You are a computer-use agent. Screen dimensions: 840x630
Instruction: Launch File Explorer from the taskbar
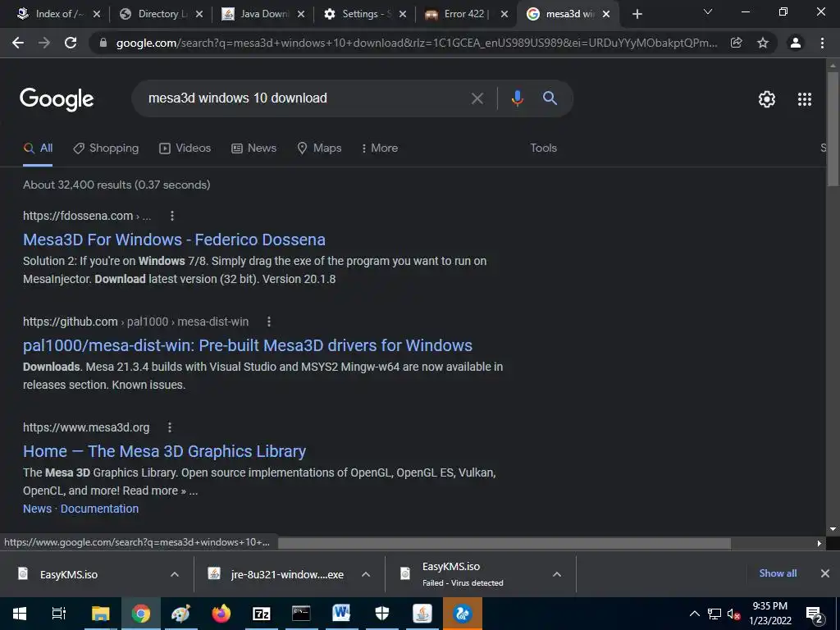100,614
